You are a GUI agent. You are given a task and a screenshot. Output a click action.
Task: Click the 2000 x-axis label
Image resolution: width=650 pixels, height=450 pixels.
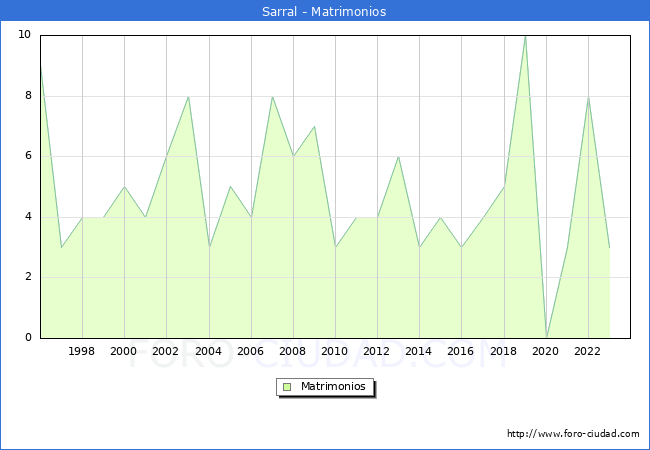coord(124,351)
